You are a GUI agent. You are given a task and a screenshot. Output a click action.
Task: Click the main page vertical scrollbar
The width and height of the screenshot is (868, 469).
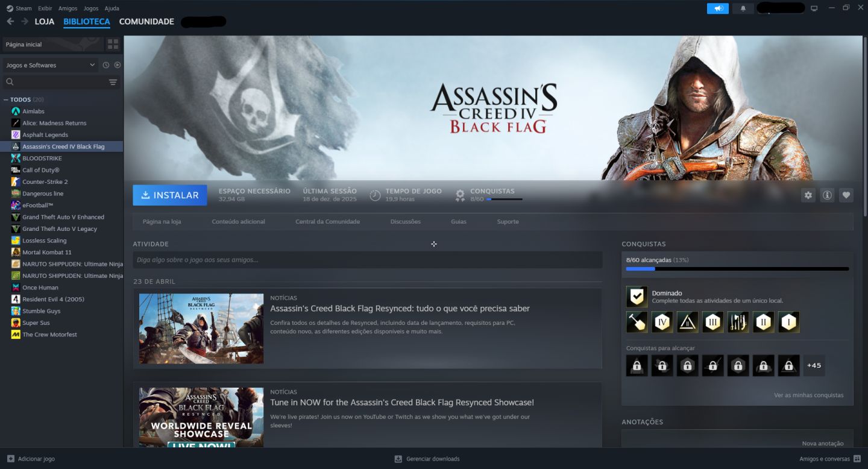point(866,127)
